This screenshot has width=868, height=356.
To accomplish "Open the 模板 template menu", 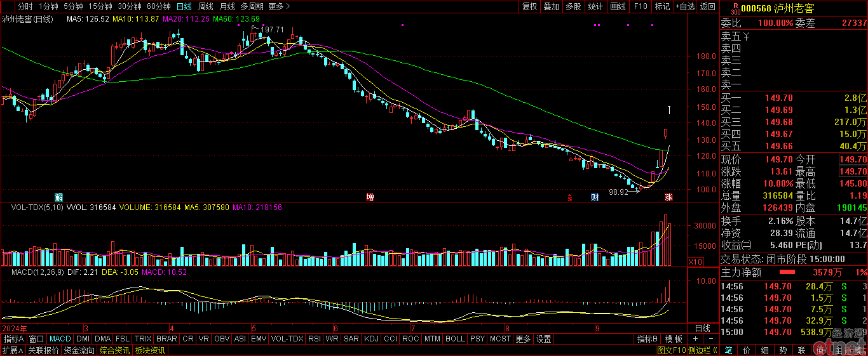I will [674, 339].
